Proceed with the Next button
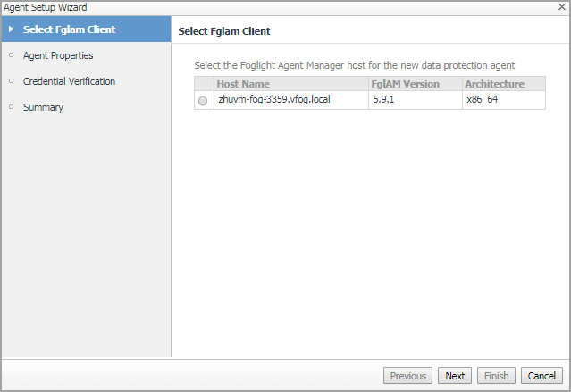571x392 pixels. pyautogui.click(x=455, y=376)
